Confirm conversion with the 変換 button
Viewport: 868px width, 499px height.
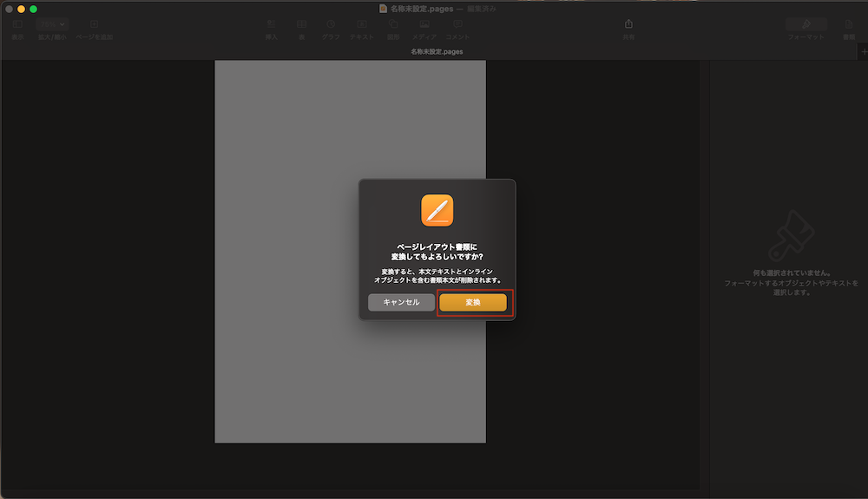click(473, 302)
